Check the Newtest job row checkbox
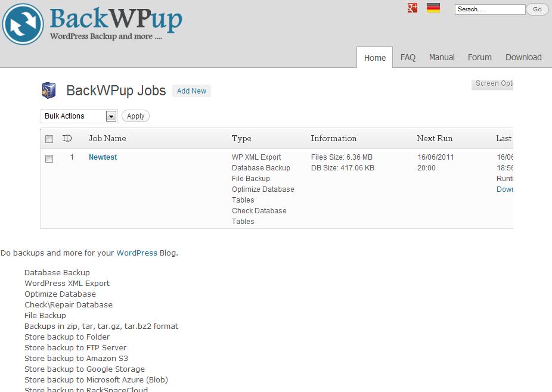This screenshot has width=552, height=392. [49, 158]
